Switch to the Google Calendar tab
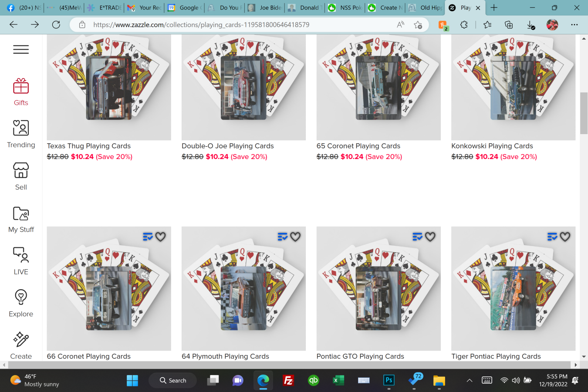 [x=185, y=7]
